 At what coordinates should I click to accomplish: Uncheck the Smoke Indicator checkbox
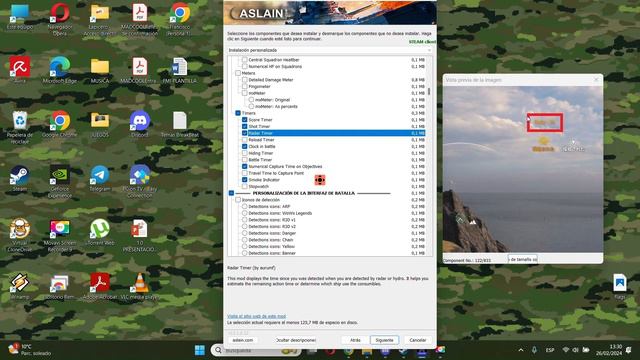point(244,180)
